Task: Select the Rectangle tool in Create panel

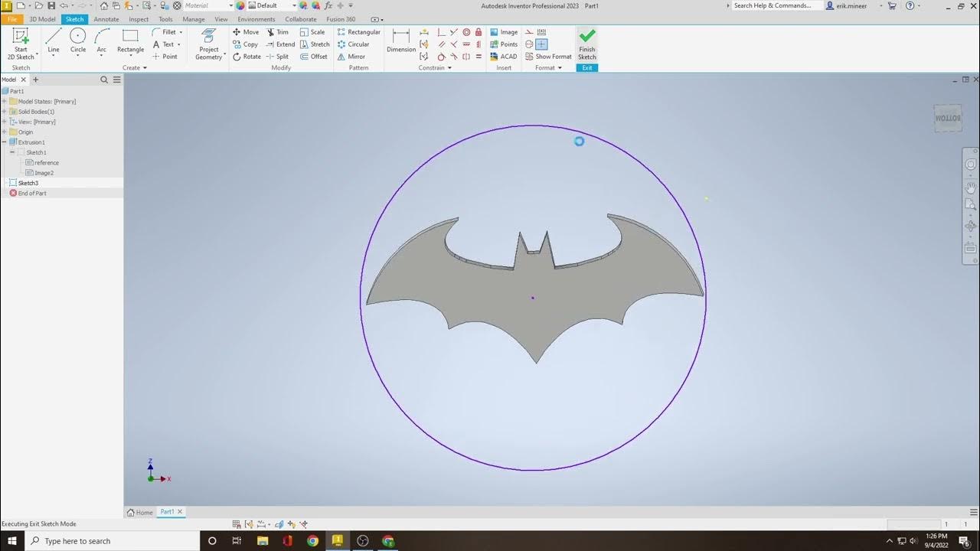Action: point(130,41)
